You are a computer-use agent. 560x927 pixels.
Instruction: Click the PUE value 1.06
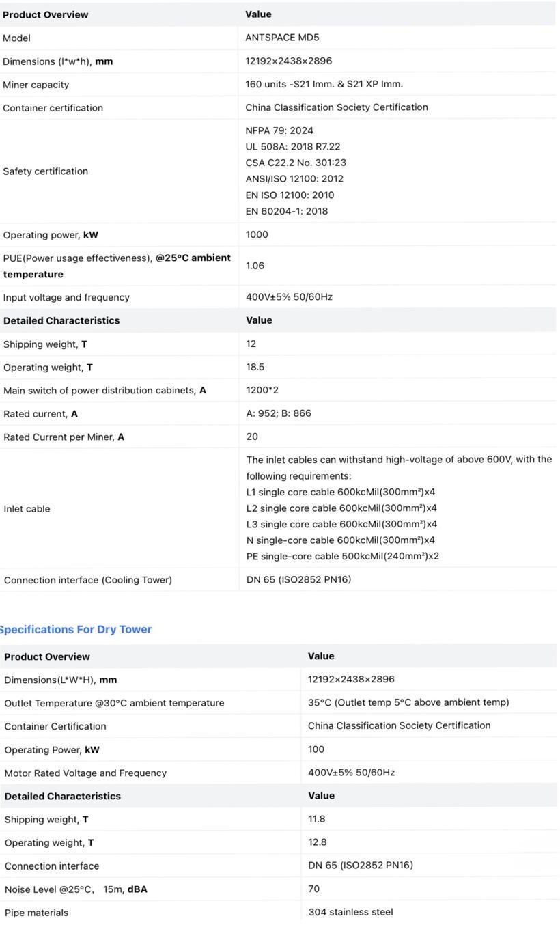255,266
